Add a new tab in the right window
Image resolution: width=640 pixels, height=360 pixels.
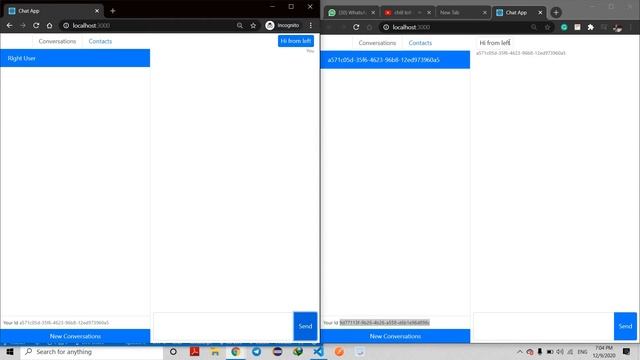(x=556, y=13)
